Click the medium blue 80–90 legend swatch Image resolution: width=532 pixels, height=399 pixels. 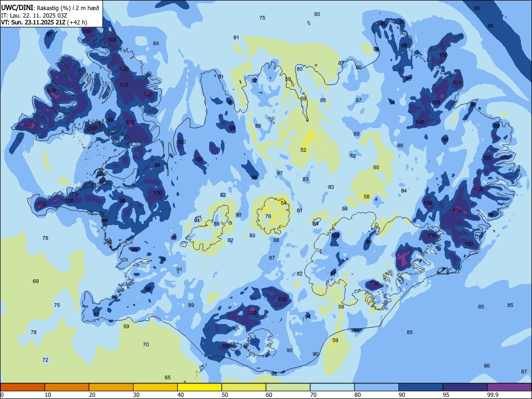[377, 387]
